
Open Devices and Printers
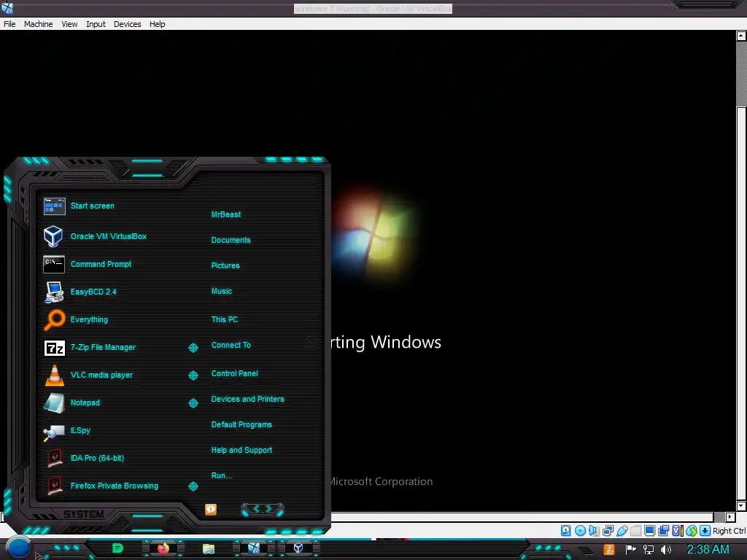pos(248,399)
